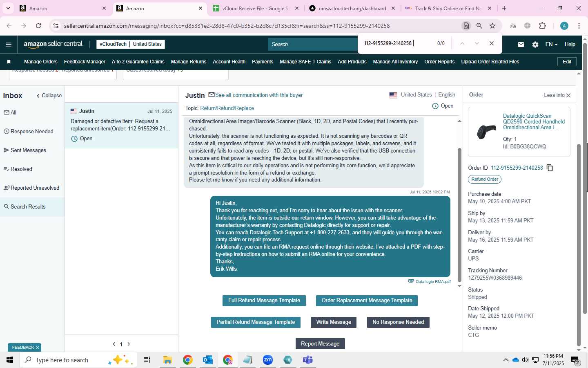
Task: Open Zoom from the taskbar
Action: [268, 360]
